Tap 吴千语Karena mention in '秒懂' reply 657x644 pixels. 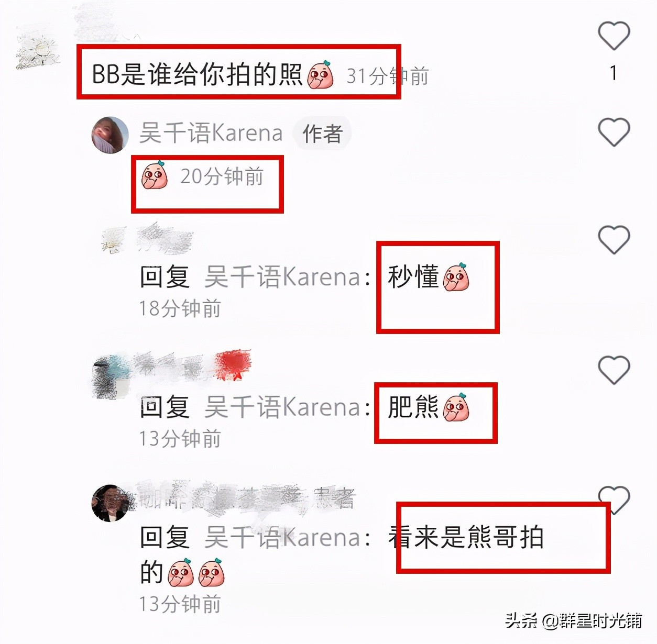tap(282, 276)
